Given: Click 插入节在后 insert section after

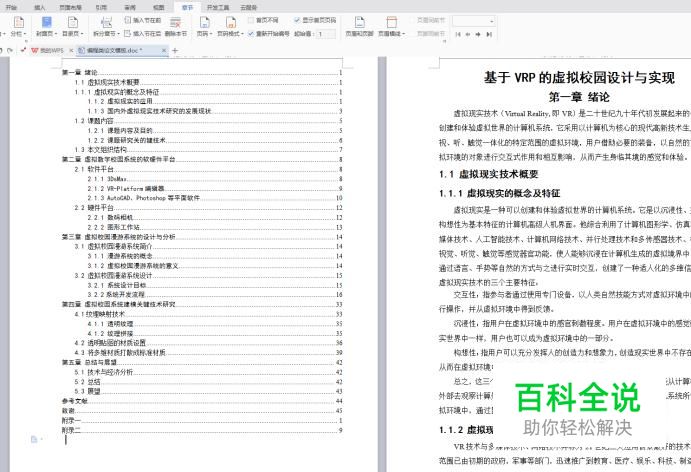Looking at the screenshot, I should pyautogui.click(x=143, y=33).
